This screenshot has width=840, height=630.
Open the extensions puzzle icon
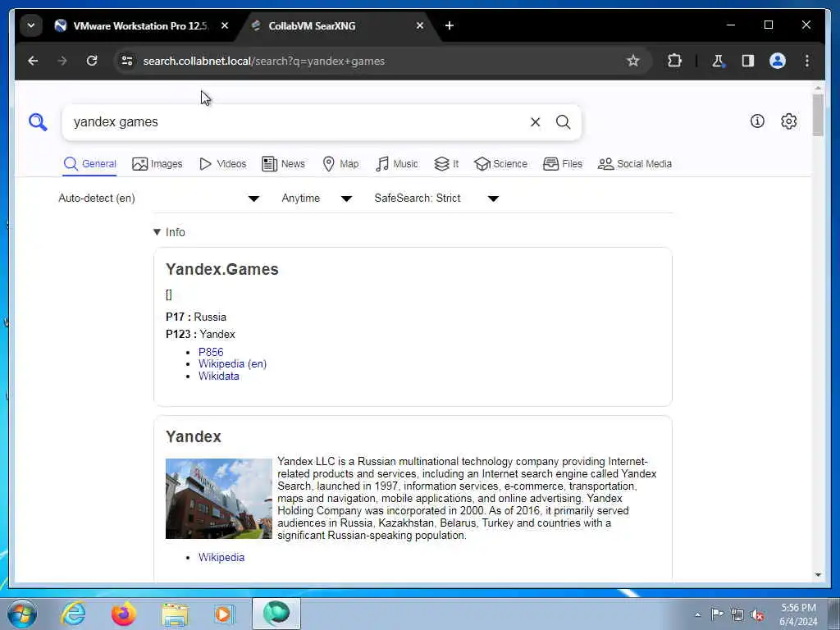tap(674, 61)
